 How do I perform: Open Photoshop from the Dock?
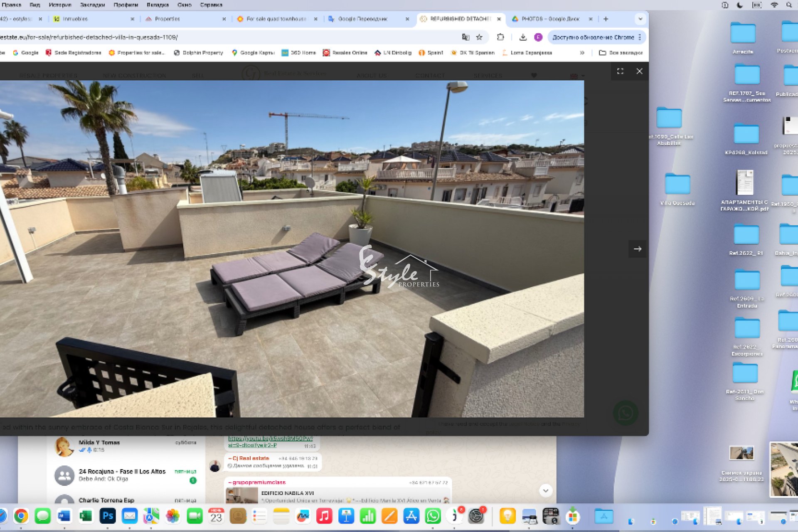(108, 516)
